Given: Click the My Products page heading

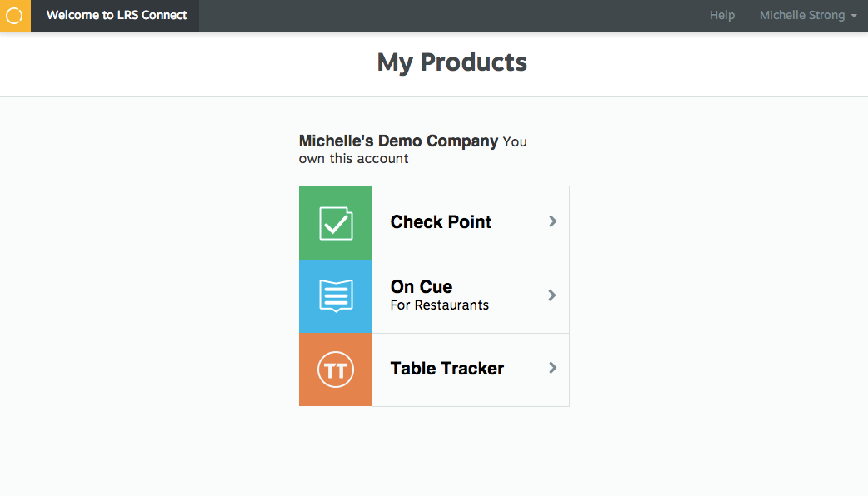Looking at the screenshot, I should tap(451, 62).
